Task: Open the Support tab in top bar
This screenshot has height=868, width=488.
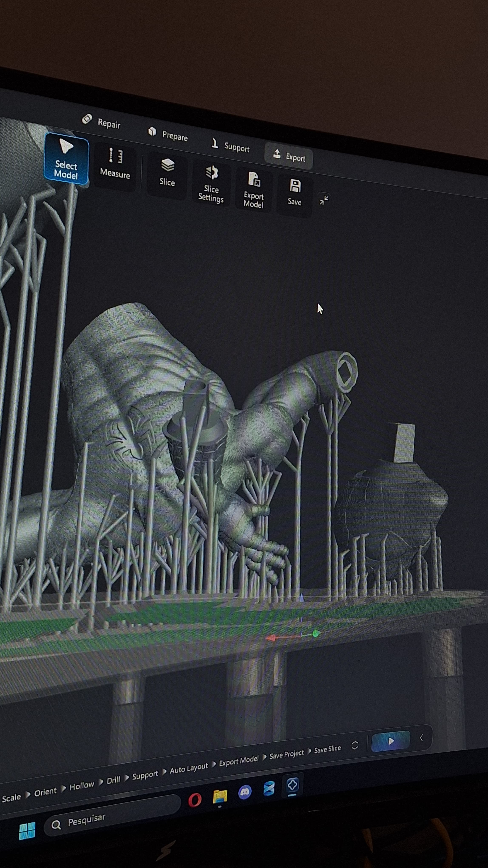Action: pos(231,146)
